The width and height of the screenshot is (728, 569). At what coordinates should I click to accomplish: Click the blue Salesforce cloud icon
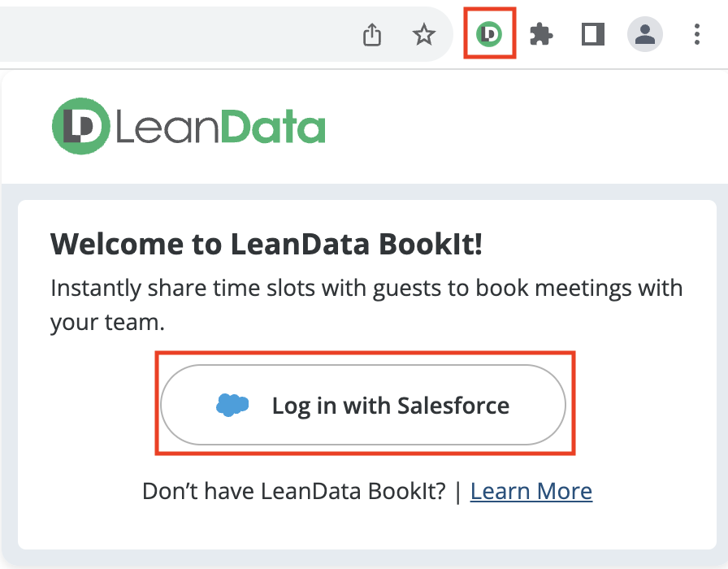click(x=232, y=405)
